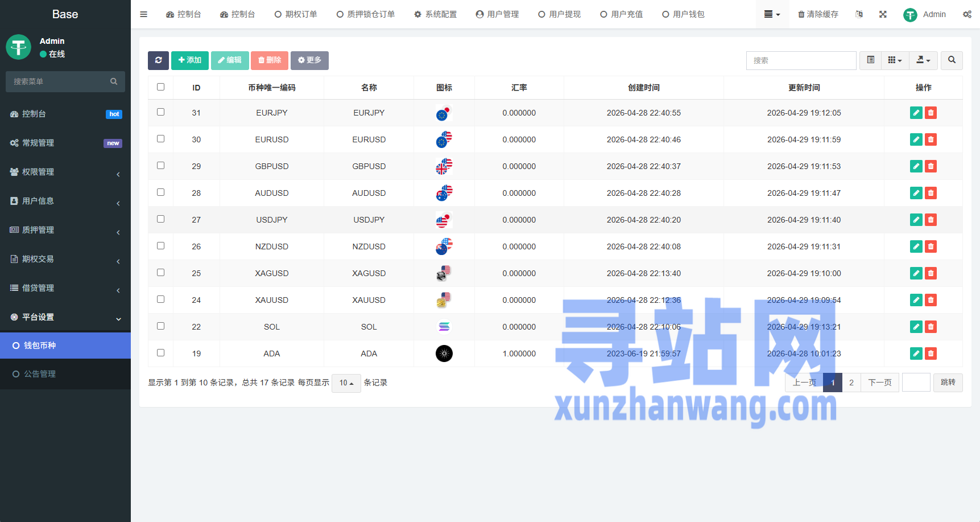This screenshot has height=522, width=980.
Task: Edit the XAUUSD row pencil icon
Action: point(916,300)
